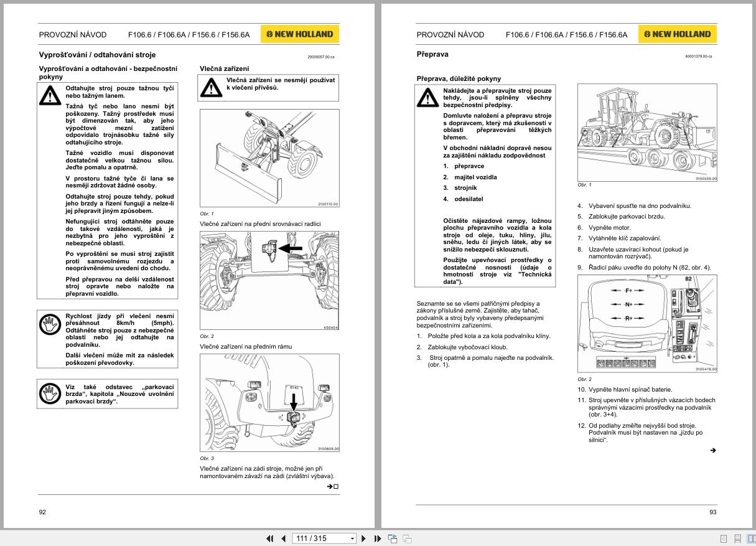Go to the first page
The image size is (756, 546).
pyautogui.click(x=270, y=539)
